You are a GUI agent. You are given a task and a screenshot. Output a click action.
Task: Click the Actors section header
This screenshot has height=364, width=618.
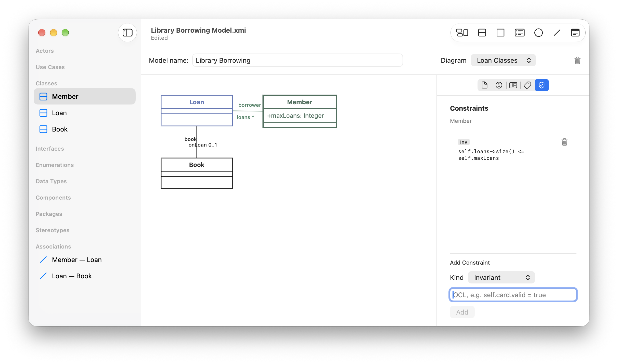(x=45, y=51)
